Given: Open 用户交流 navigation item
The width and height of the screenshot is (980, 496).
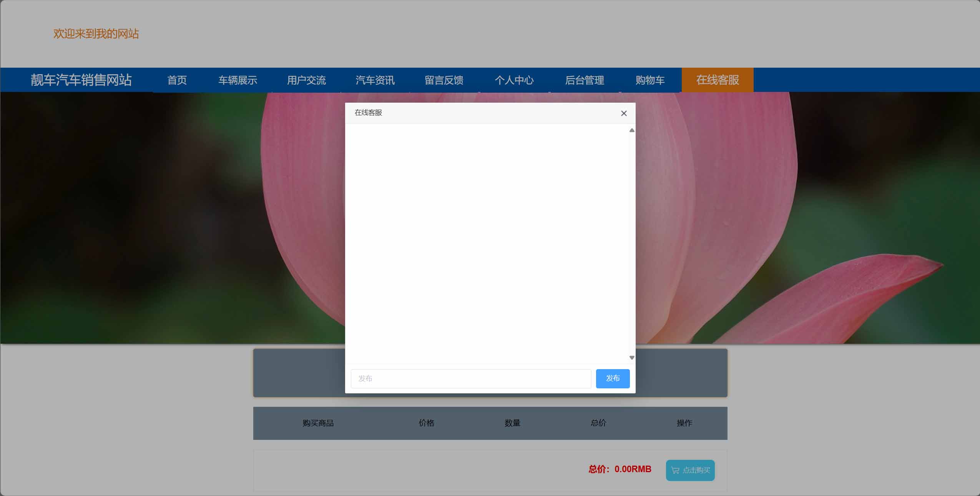Looking at the screenshot, I should coord(306,80).
